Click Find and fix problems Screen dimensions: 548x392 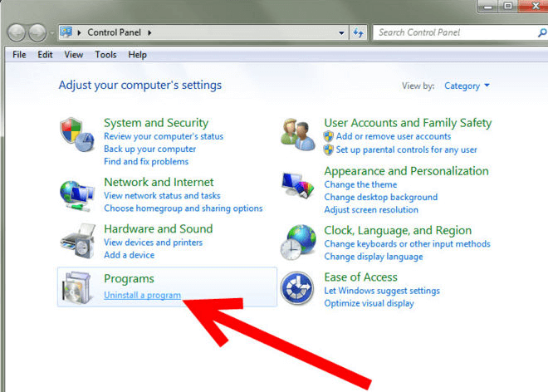(x=146, y=162)
